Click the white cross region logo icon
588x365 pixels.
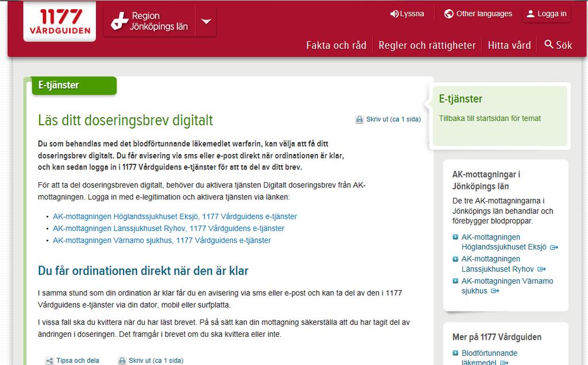click(119, 21)
